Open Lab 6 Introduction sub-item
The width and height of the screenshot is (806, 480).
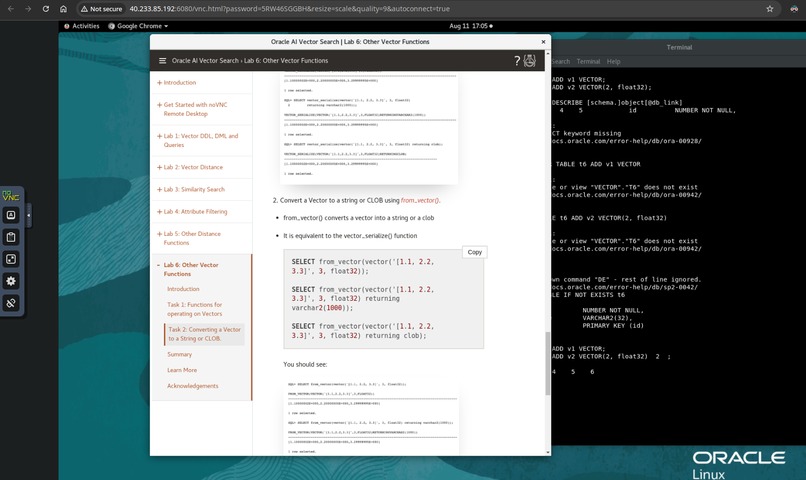183,289
